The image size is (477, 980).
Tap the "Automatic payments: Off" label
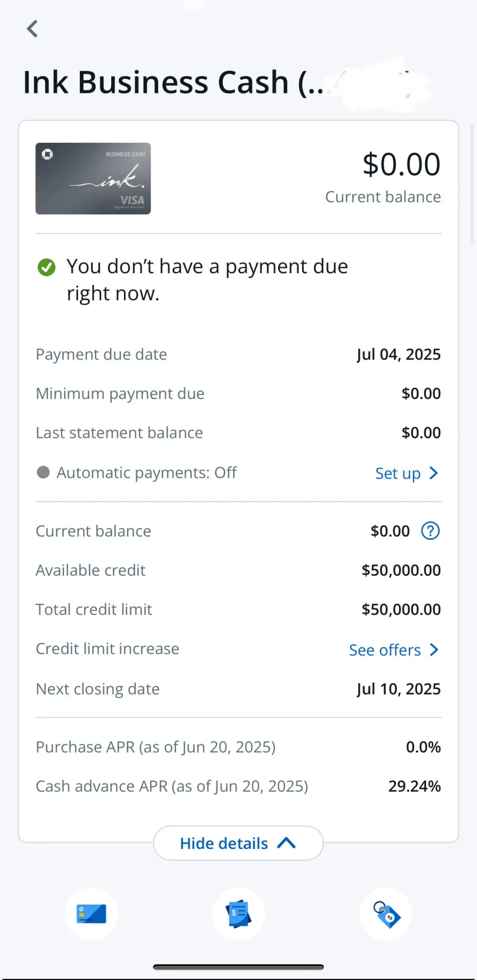146,473
